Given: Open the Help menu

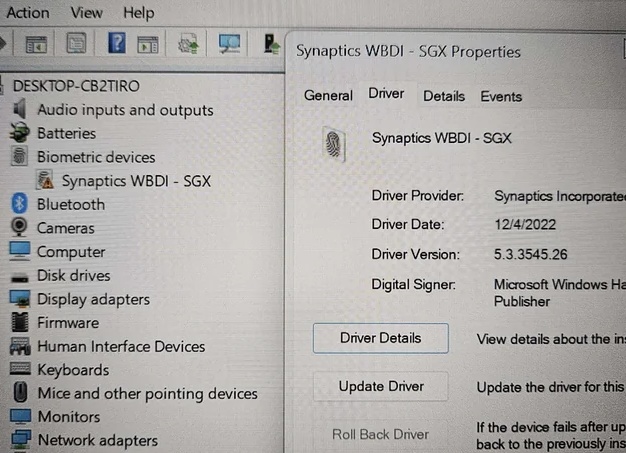Looking at the screenshot, I should (x=139, y=13).
